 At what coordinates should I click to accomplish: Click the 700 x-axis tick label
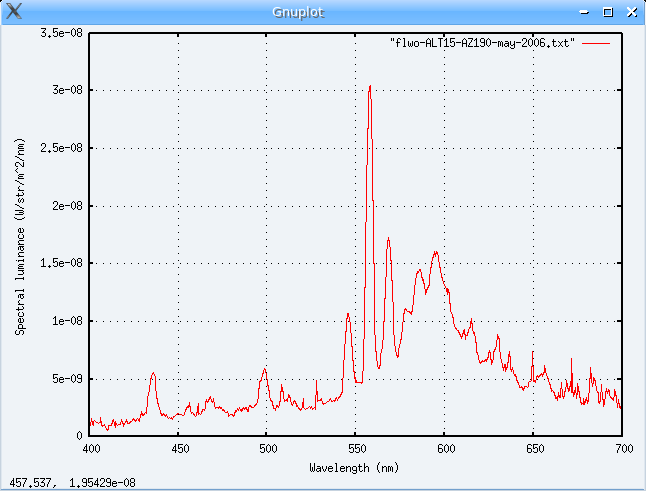click(622, 451)
